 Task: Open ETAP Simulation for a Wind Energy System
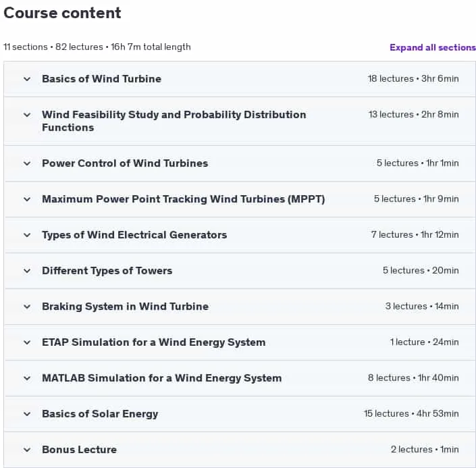154,342
